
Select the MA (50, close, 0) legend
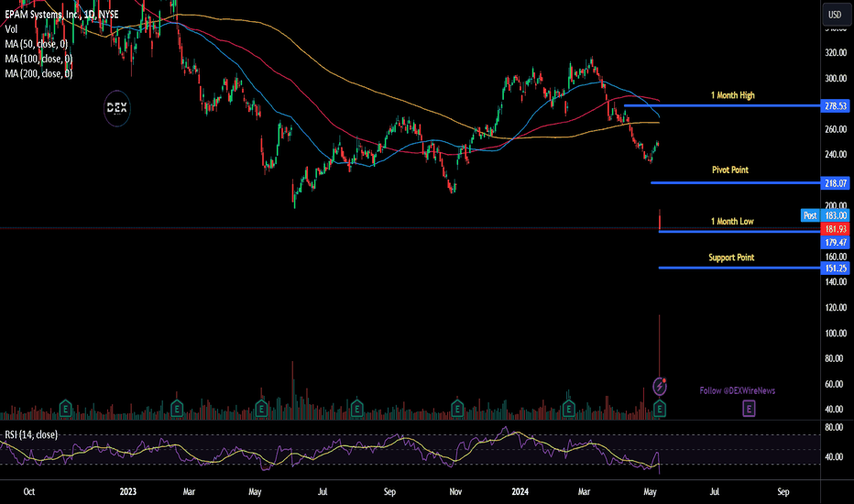click(x=37, y=44)
